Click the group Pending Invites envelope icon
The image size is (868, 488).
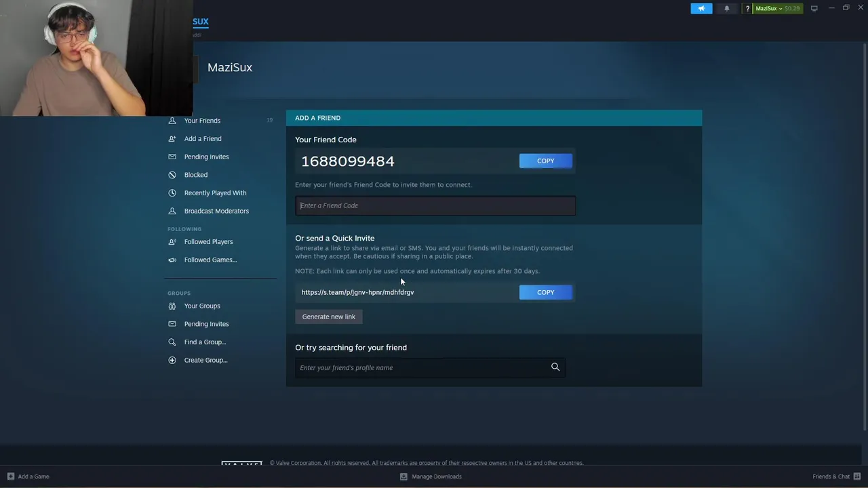(172, 324)
